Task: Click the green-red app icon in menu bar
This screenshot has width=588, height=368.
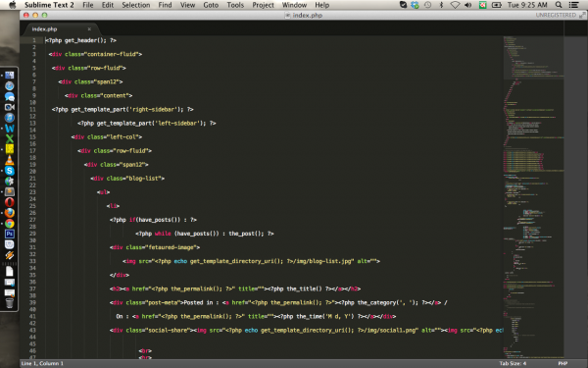Action: [x=482, y=5]
